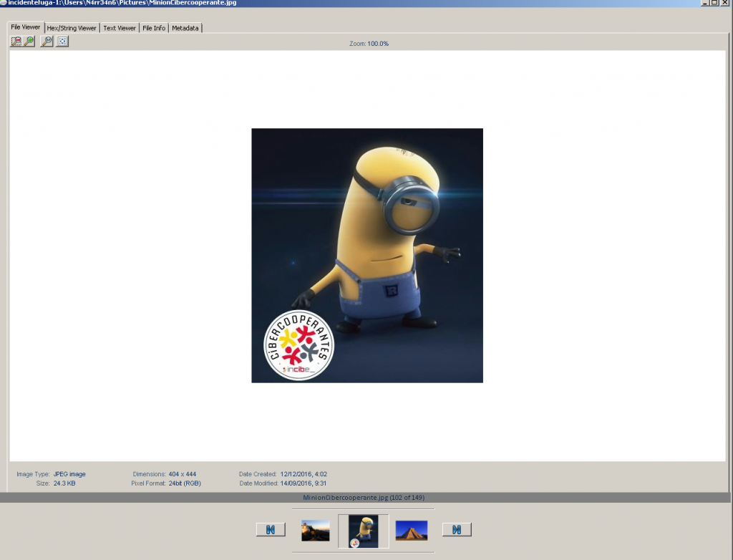Select the Text Viewer tab
The height and width of the screenshot is (560, 733).
click(119, 28)
